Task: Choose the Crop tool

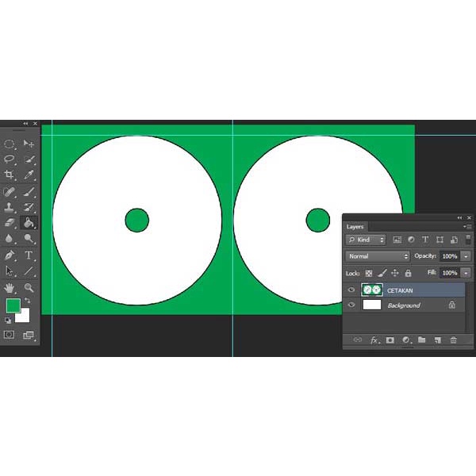Action: (x=10, y=175)
